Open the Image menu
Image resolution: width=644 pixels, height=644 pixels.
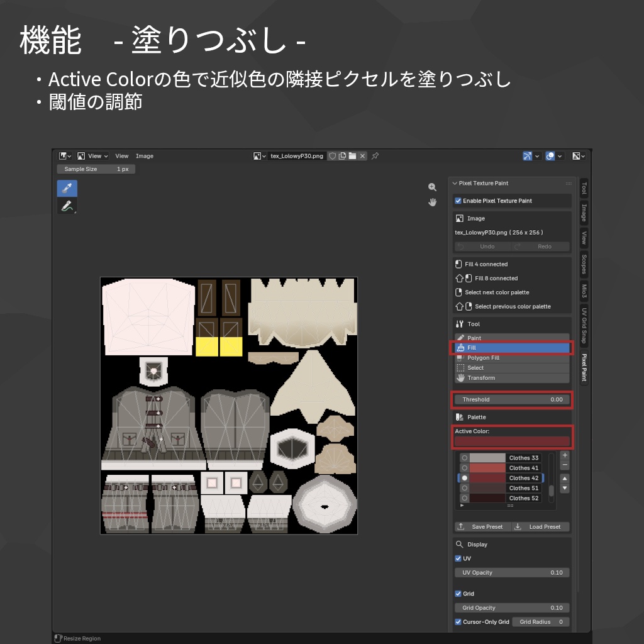tap(145, 156)
